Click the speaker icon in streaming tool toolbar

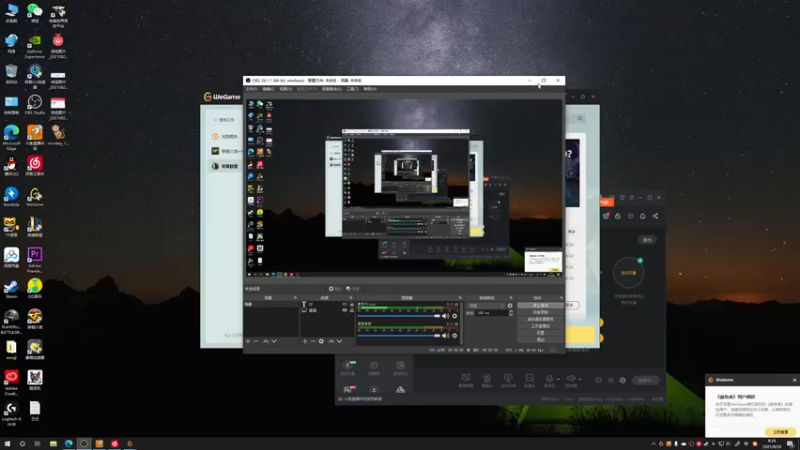pos(571,379)
